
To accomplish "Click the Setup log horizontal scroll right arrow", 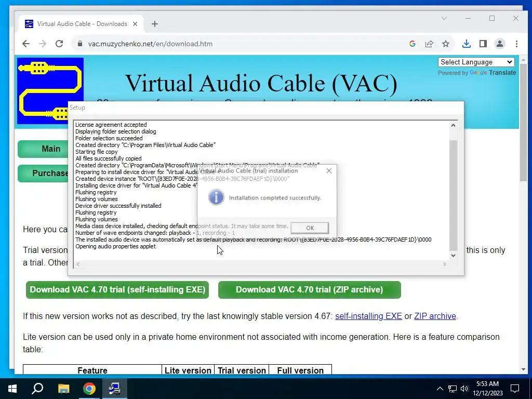I will [445, 264].
